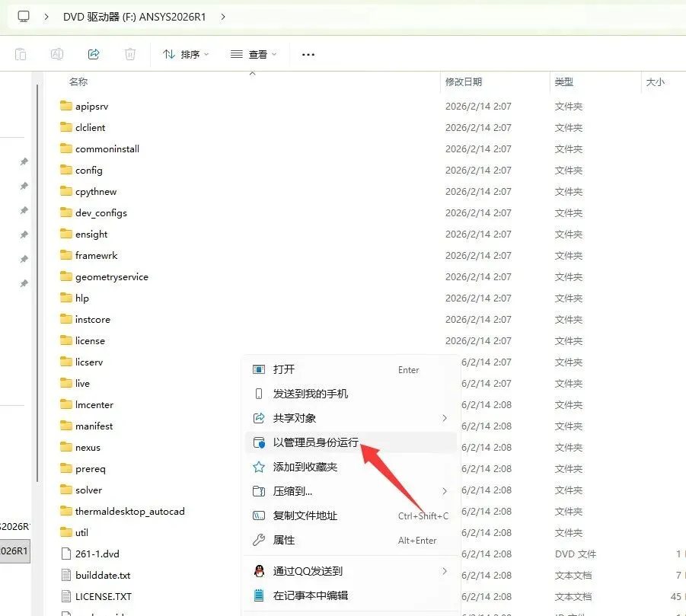Expand the 共享对象 submenu
686x616 pixels.
click(351, 418)
